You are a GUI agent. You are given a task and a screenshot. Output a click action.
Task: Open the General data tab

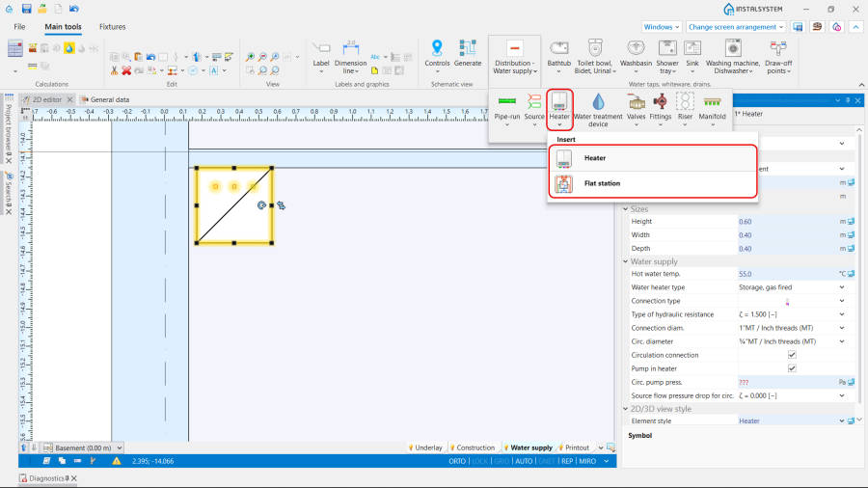(x=109, y=99)
